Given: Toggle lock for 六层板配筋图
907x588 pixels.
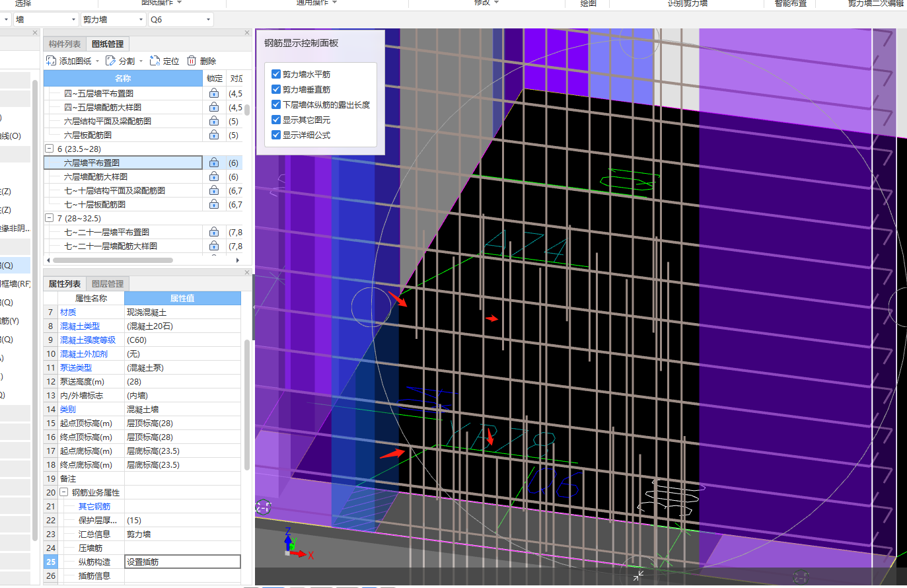Looking at the screenshot, I should pos(214,135).
